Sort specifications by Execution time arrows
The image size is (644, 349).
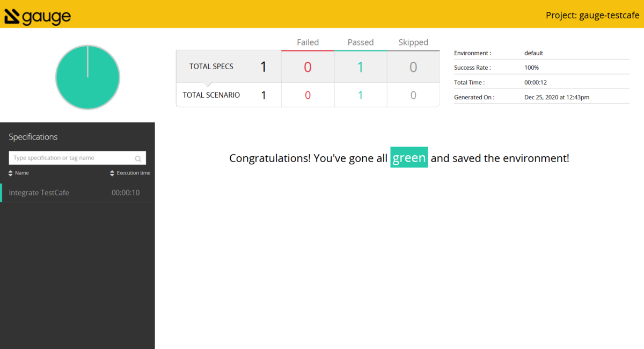(112, 173)
